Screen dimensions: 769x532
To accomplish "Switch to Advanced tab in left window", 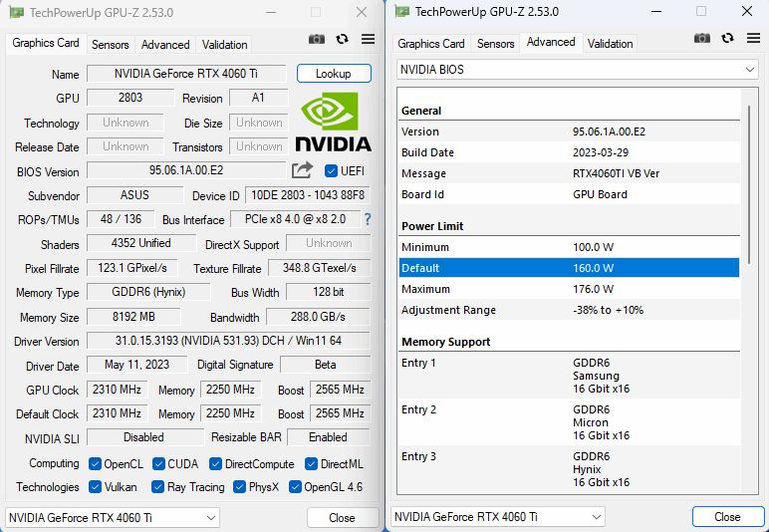I will pos(165,45).
